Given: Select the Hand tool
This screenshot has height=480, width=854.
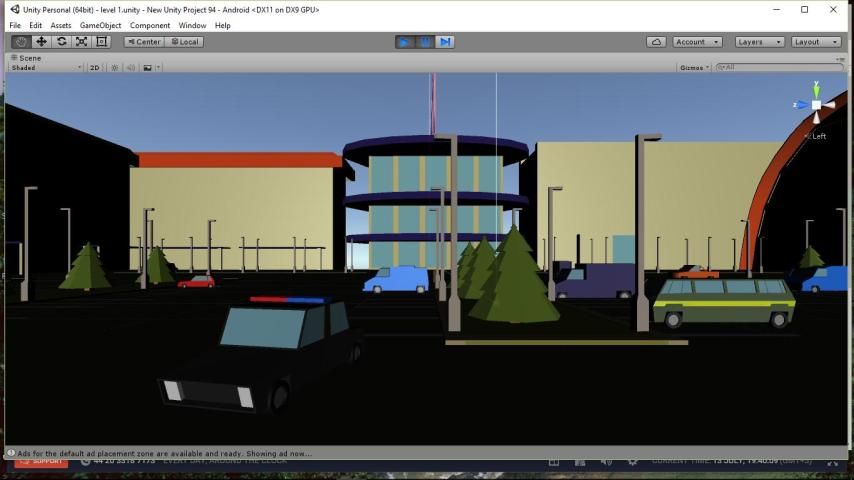Looking at the screenshot, I should point(21,42).
